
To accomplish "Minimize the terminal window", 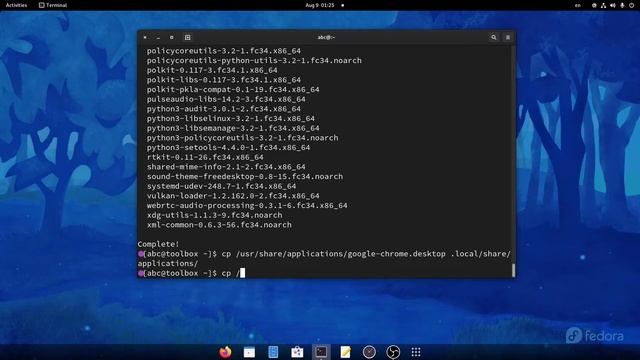I will coord(158,37).
